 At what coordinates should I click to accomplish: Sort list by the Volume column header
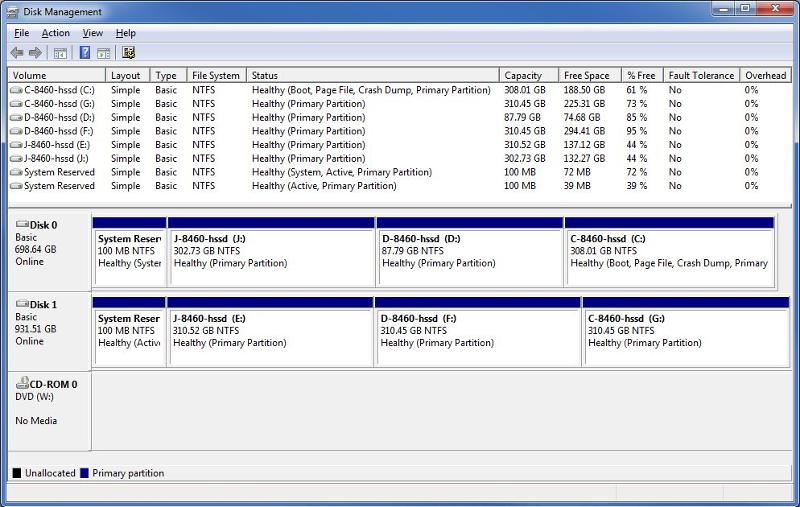[x=57, y=75]
